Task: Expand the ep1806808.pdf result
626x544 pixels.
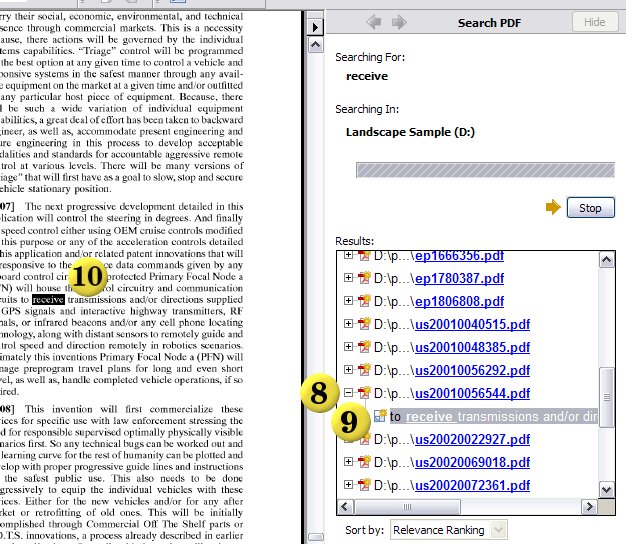Action: click(348, 300)
